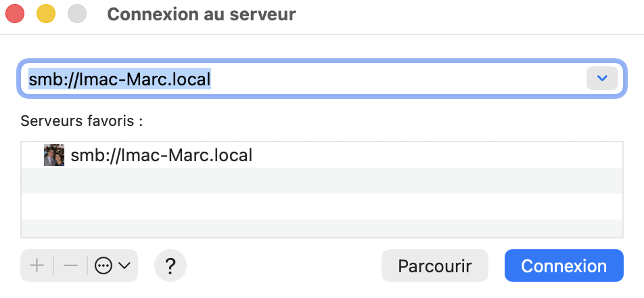This screenshot has width=644, height=298.
Task: Click the Imac-Marc favorite server thumbnail icon
Action: 54,155
